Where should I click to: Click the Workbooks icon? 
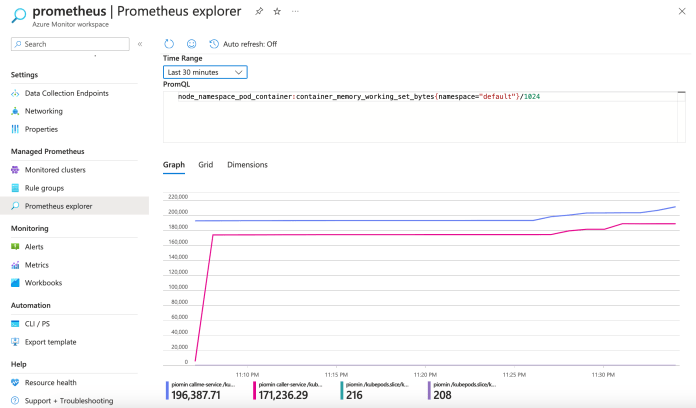click(x=15, y=283)
